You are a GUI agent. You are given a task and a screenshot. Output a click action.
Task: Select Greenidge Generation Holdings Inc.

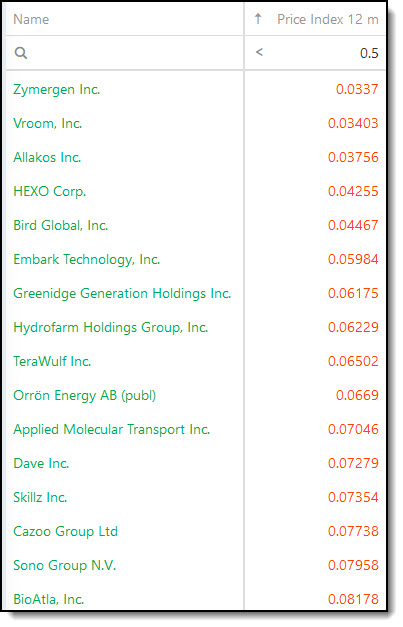click(122, 294)
